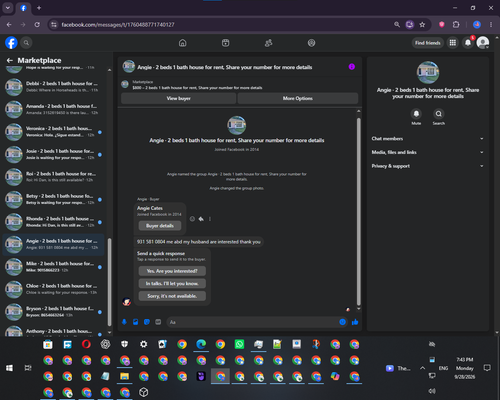Open the Amanda conversation in the list
The image size is (500, 400).
(x=53, y=109)
